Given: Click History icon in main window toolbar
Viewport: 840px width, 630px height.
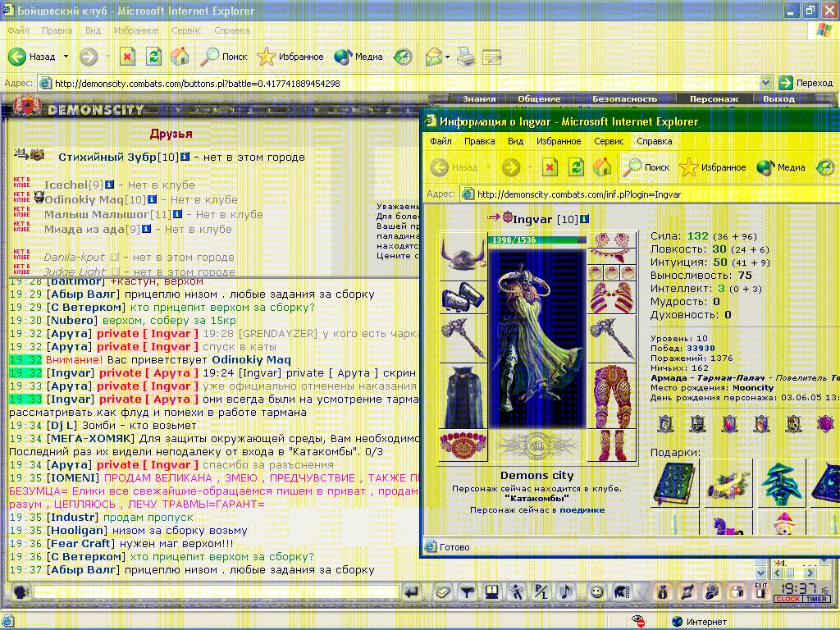Looking at the screenshot, I should 403,57.
